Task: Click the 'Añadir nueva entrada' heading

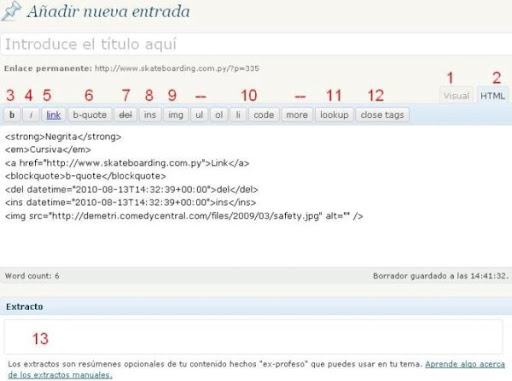Action: (108, 11)
